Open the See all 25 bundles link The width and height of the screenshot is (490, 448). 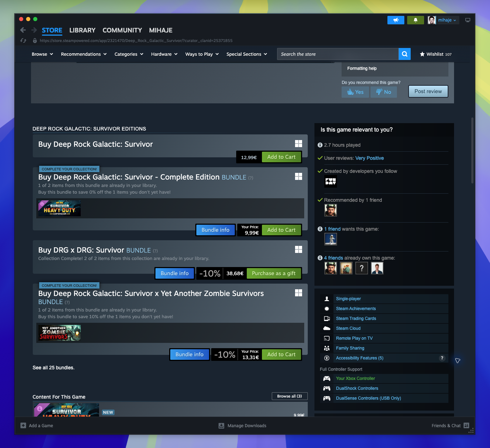coord(54,368)
